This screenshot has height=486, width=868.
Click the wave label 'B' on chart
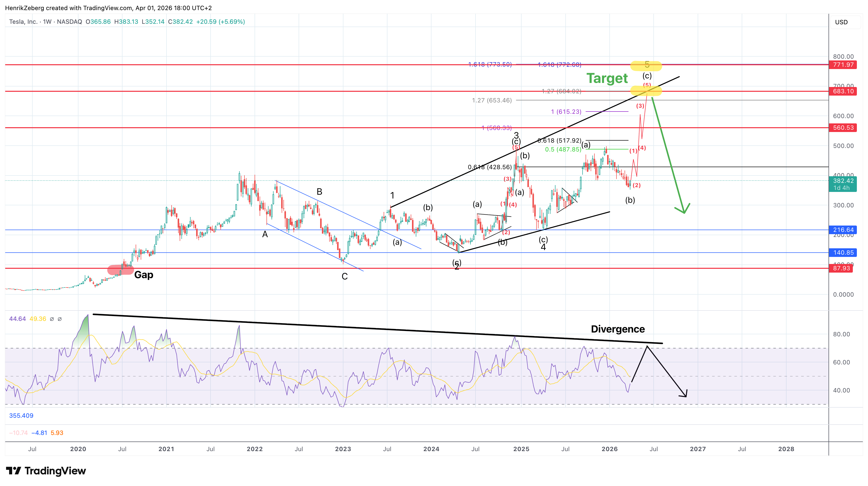point(319,192)
